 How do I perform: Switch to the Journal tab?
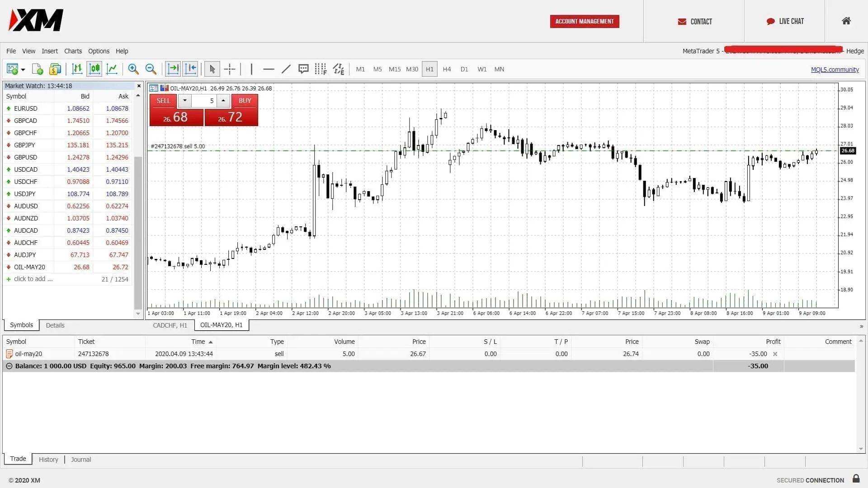(80, 459)
